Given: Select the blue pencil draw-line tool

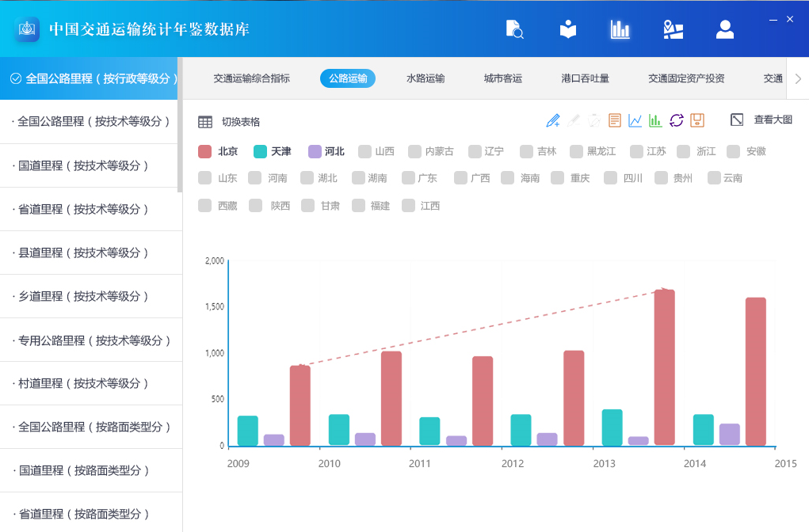Looking at the screenshot, I should pyautogui.click(x=553, y=120).
